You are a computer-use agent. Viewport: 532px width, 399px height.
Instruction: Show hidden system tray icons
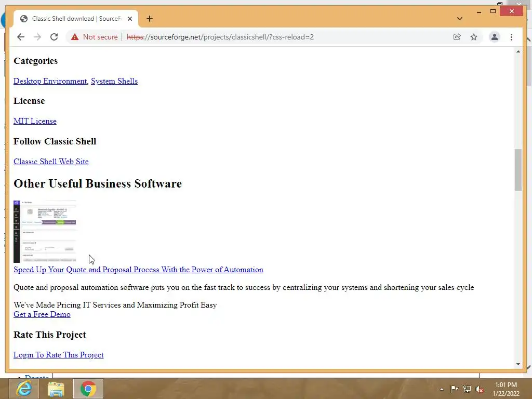click(442, 389)
